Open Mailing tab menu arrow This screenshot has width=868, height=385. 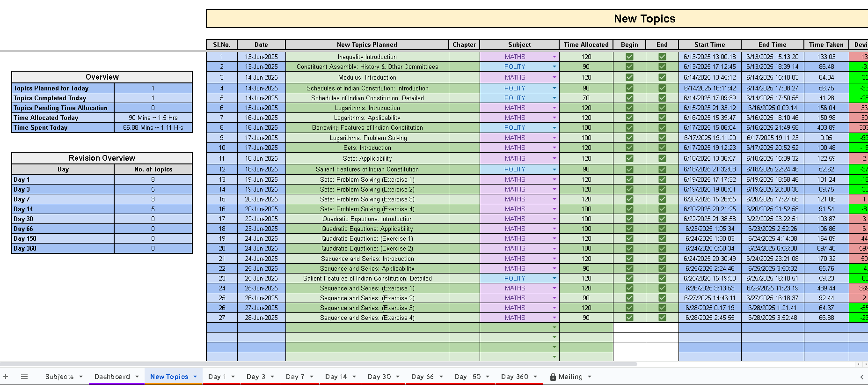click(590, 377)
